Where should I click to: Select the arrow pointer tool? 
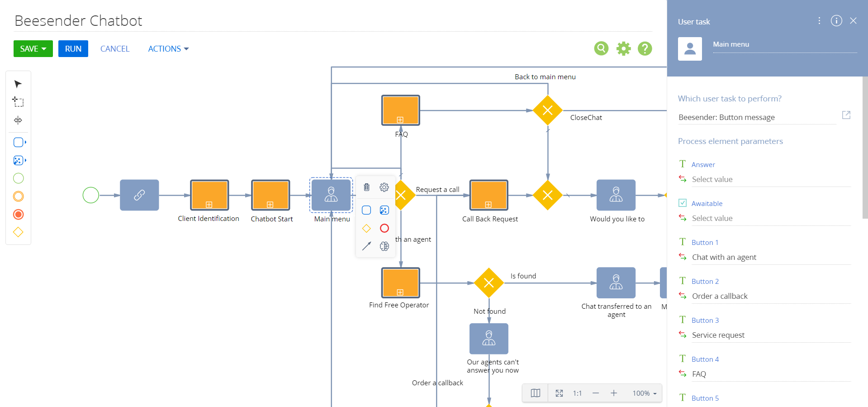(18, 84)
